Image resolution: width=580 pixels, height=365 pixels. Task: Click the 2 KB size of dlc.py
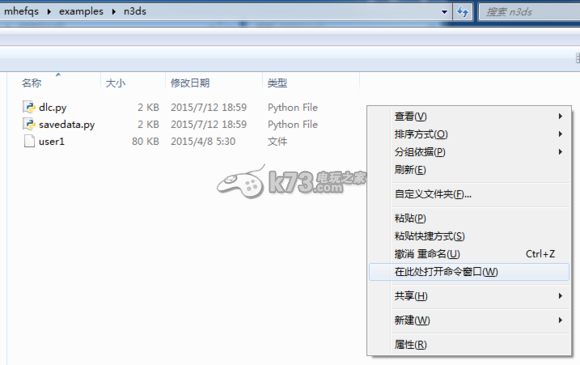pos(148,107)
